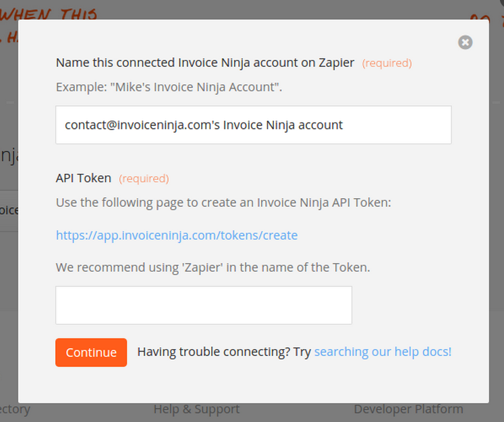Click the 'We recommend using Zapier' hint text
Screen dimensions: 504x422
[x=213, y=268]
